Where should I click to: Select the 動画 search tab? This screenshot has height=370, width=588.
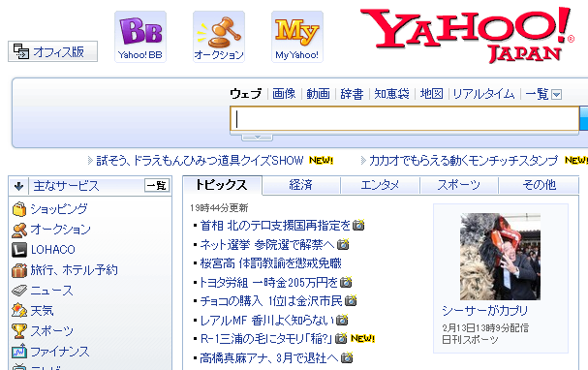pyautogui.click(x=318, y=94)
